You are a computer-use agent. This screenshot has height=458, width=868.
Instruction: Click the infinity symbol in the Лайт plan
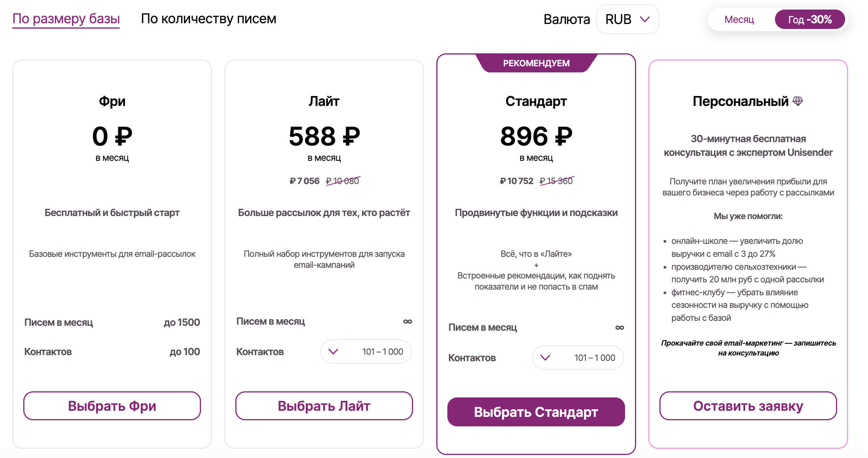[x=407, y=322]
